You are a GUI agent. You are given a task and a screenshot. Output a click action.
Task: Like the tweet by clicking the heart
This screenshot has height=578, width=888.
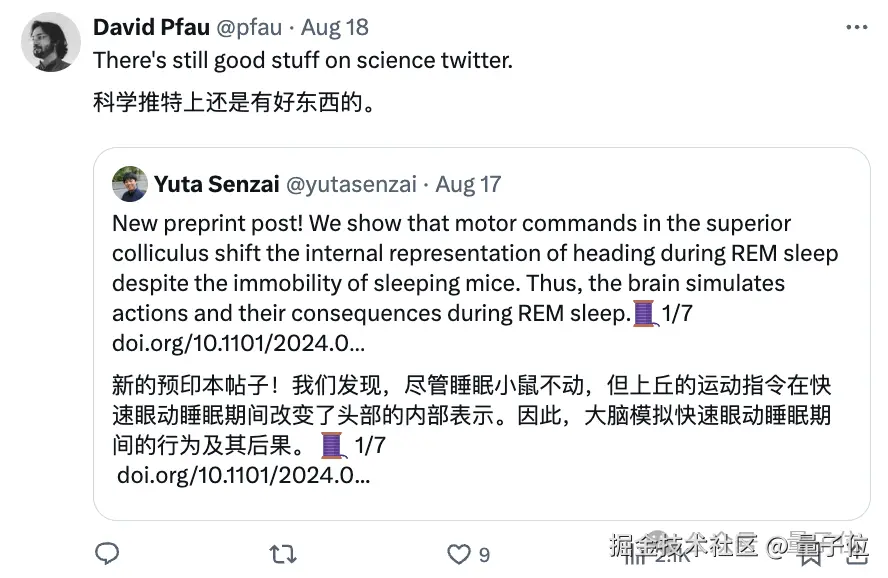[459, 553]
